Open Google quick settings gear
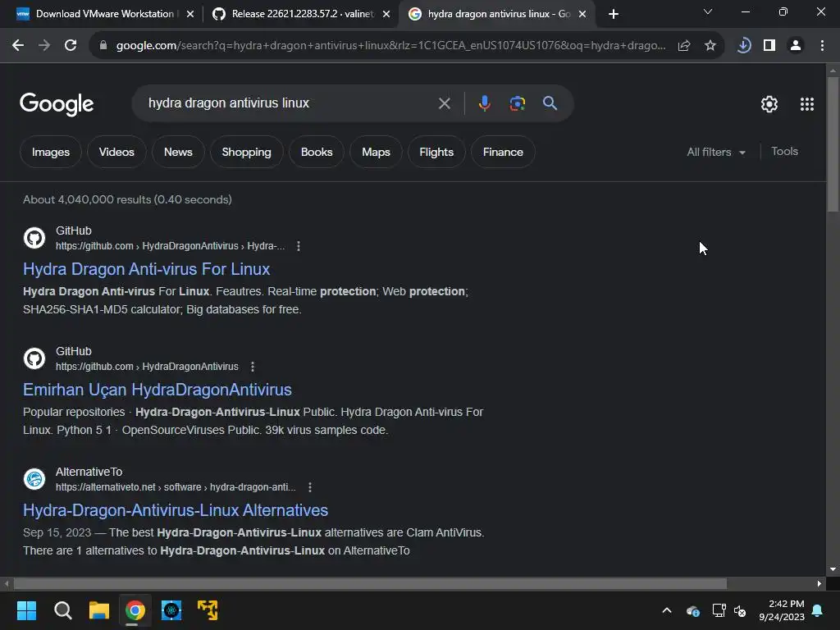840x630 pixels. [769, 104]
